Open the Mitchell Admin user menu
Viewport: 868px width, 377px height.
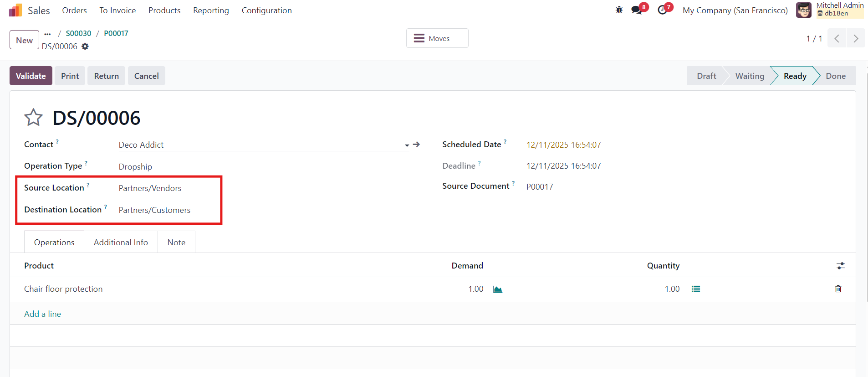[829, 10]
